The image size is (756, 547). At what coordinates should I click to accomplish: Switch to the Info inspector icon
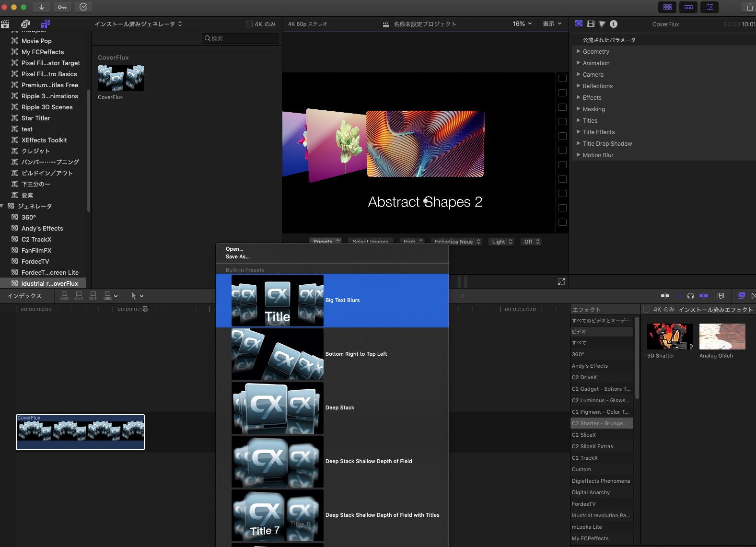point(614,24)
